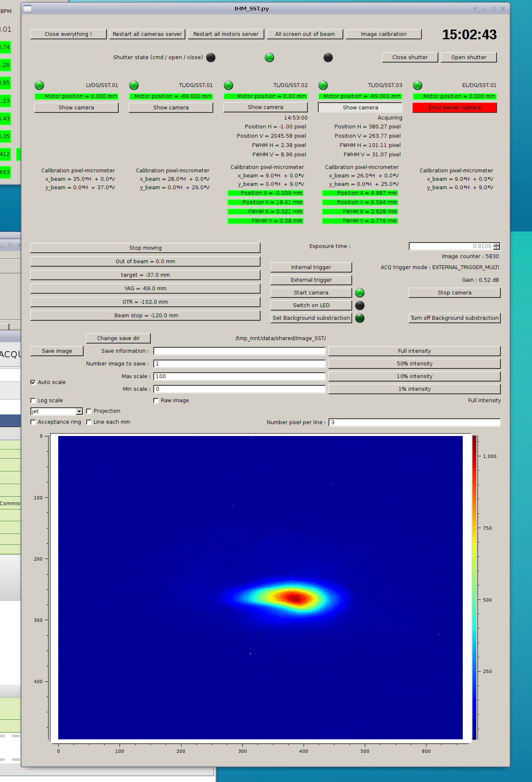
Task: Click the jet color scale bar
Action: (475, 587)
